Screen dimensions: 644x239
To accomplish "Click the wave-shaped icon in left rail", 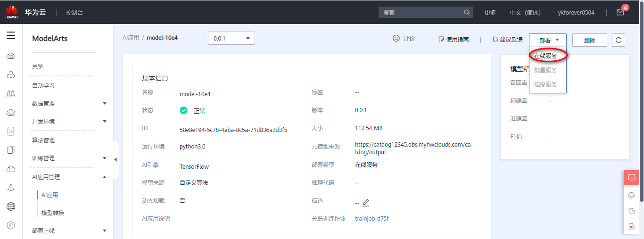I will click(11, 94).
